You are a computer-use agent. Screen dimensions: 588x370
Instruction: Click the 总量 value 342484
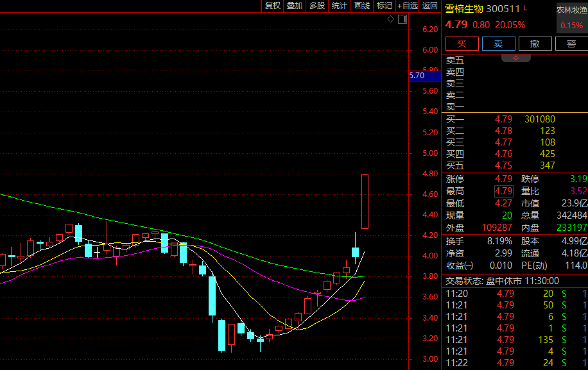point(572,215)
